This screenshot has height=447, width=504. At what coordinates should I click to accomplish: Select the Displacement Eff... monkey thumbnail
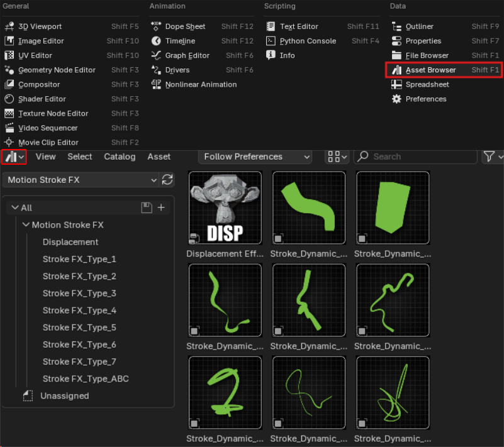coord(225,207)
